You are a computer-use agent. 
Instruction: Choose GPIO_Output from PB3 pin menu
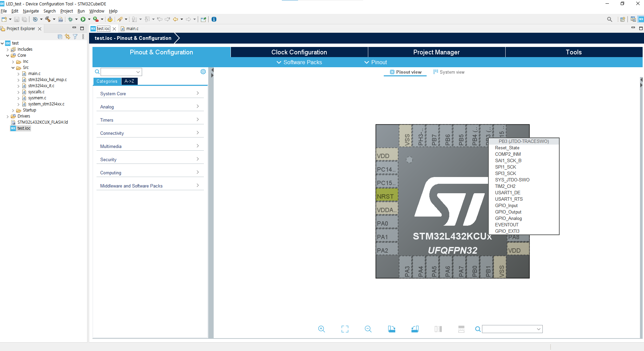pyautogui.click(x=508, y=212)
